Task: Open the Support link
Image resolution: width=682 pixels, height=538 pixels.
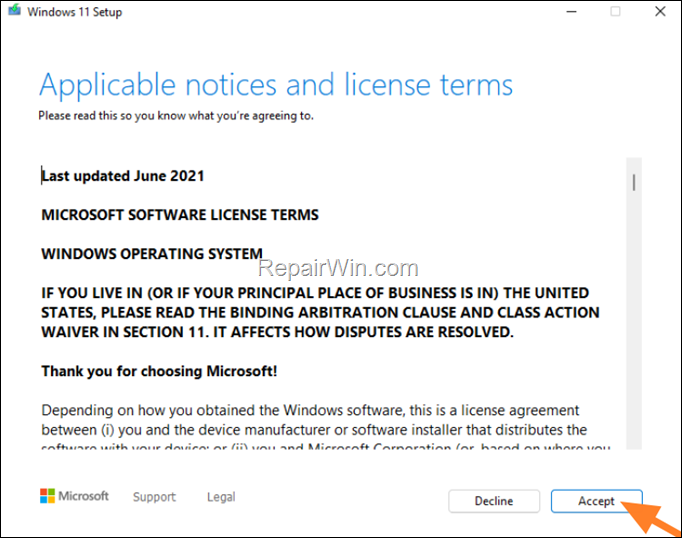Action: click(154, 497)
